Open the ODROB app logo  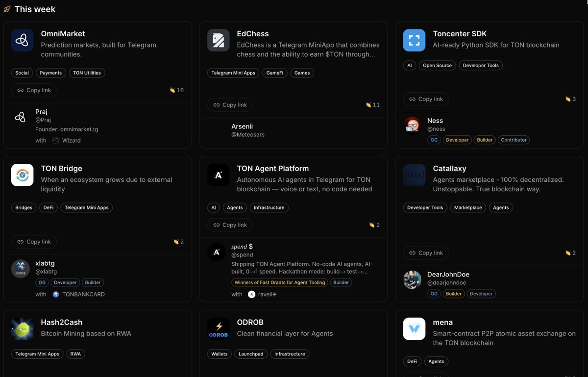coord(219,329)
